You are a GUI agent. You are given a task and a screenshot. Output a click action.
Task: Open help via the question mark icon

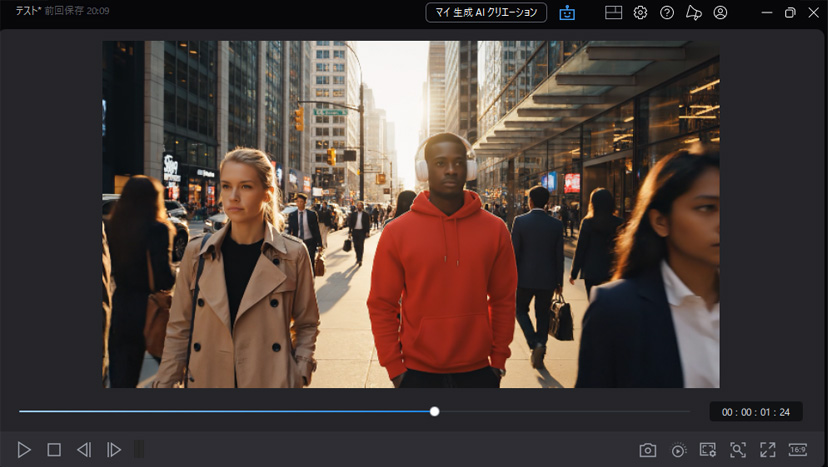(667, 13)
